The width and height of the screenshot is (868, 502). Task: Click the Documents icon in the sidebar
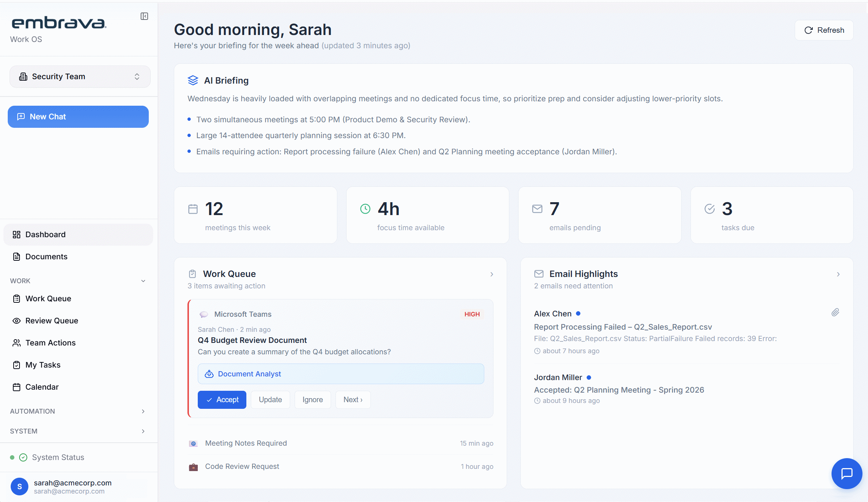point(17,256)
